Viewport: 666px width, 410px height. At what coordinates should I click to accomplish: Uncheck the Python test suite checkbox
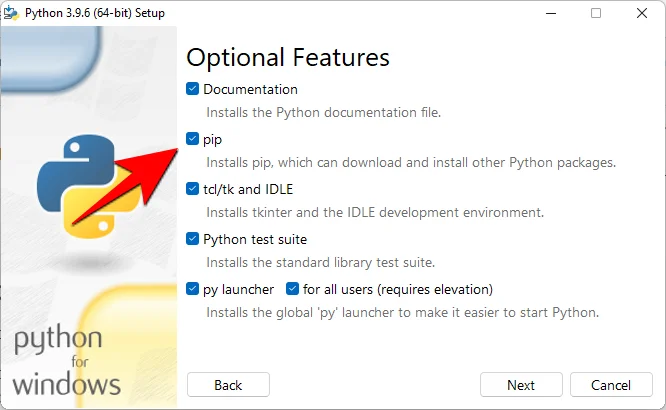coord(192,239)
